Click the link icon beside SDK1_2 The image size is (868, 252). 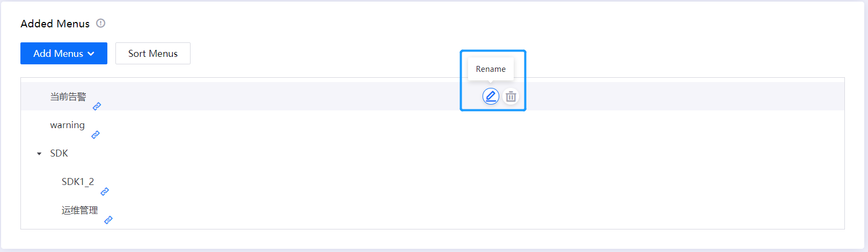point(105,191)
